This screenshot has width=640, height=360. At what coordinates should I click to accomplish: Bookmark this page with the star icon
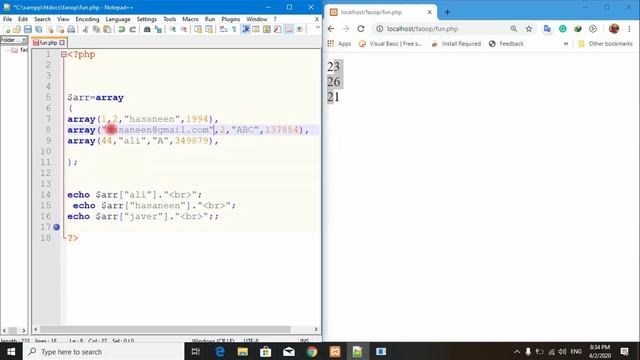click(x=529, y=29)
